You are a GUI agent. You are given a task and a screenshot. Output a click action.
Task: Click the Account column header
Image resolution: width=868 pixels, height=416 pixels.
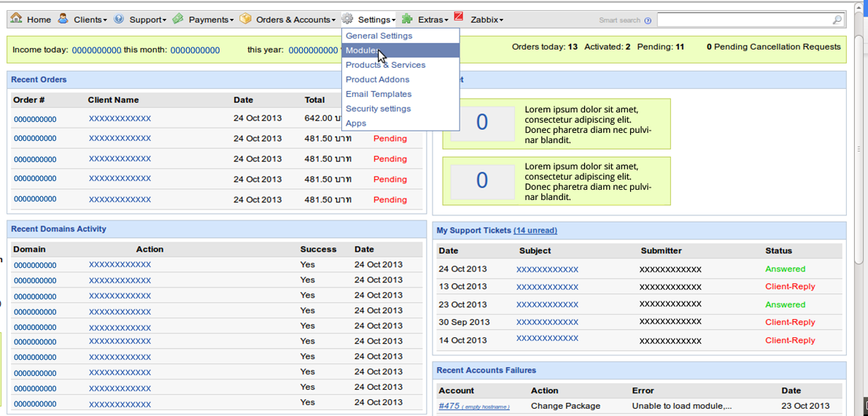point(457,390)
